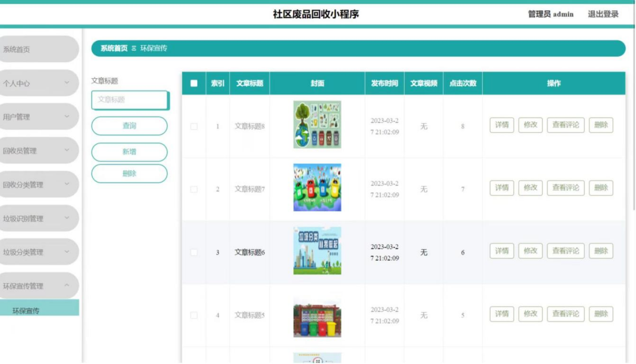Select the 环保宣传 submenu item
The height and width of the screenshot is (364, 636).
tap(39, 308)
